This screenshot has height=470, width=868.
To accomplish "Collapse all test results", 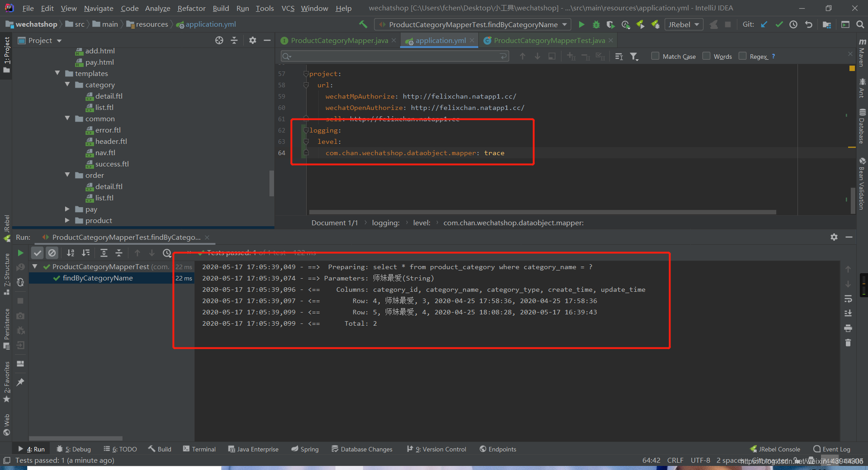I will (x=119, y=253).
